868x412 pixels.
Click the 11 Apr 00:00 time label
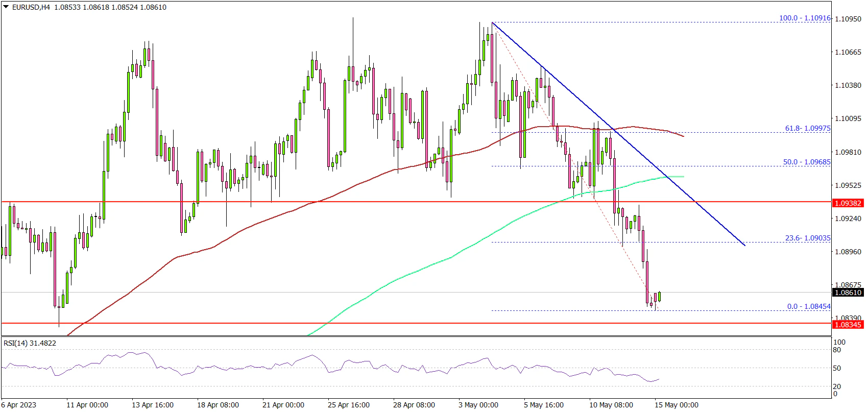[x=87, y=405]
